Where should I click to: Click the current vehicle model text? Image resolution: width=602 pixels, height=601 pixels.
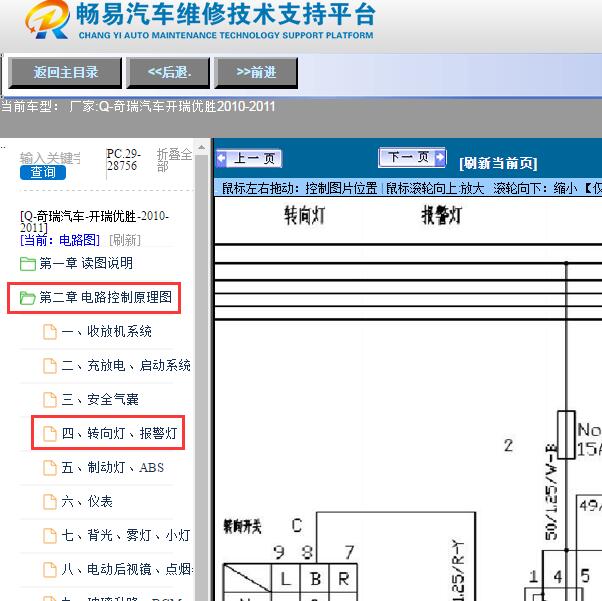point(138,106)
